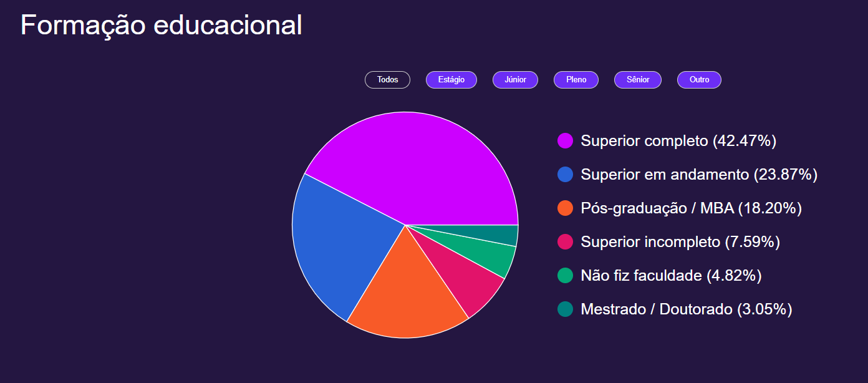868x383 pixels.
Task: Click the blue Superior em andamento legend dot
Action: 565,174
